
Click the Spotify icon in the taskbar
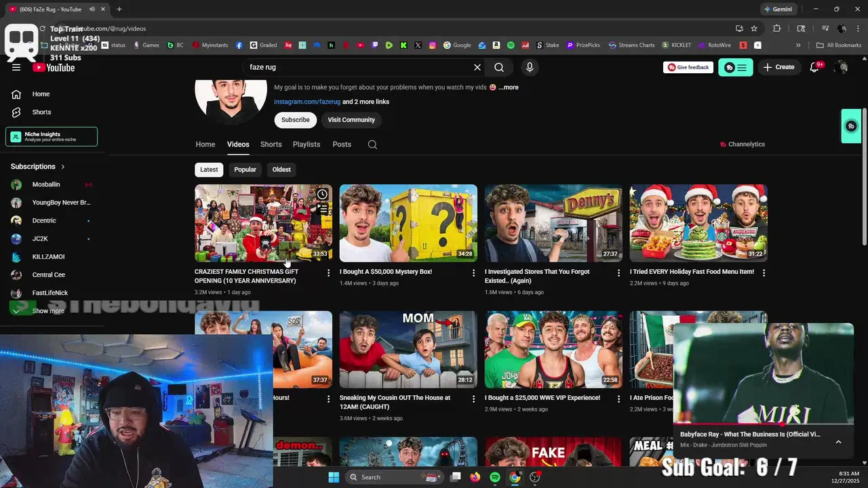point(495,477)
